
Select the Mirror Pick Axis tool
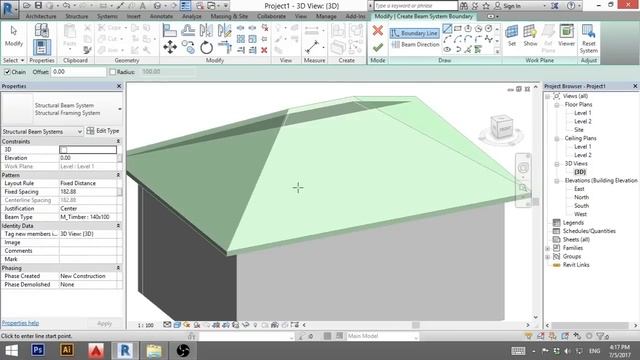pyautogui.click(x=207, y=31)
